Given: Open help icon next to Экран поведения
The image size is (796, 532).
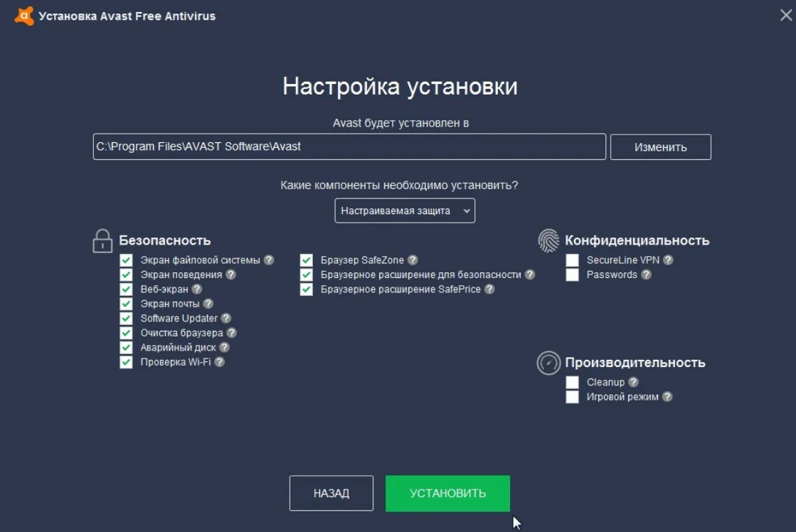Looking at the screenshot, I should coord(231,275).
